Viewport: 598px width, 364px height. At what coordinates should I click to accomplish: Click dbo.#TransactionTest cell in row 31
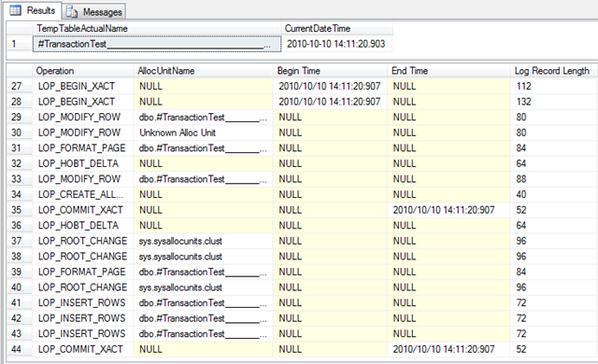(203, 148)
